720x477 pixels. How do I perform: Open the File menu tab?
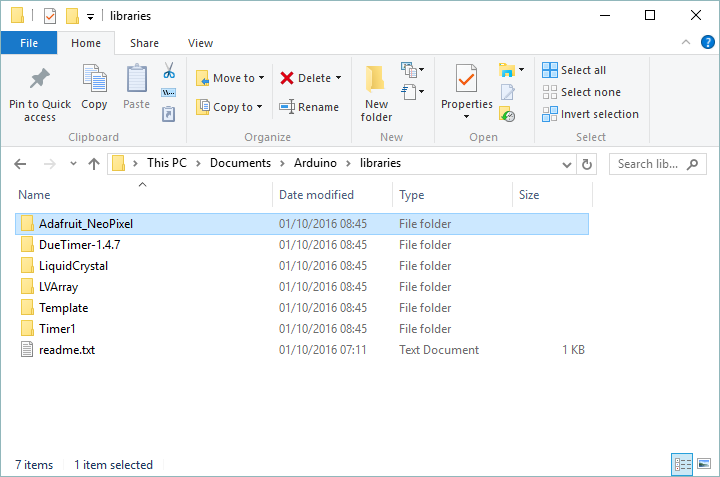click(x=29, y=43)
